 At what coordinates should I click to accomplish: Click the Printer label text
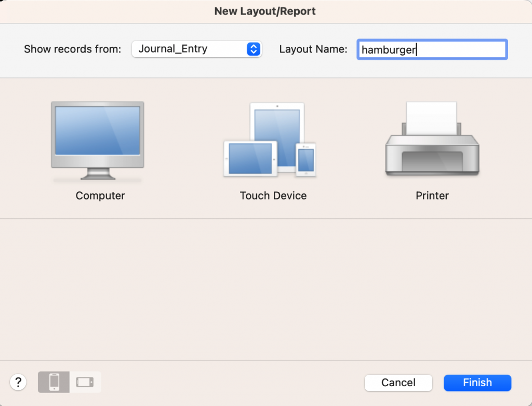(x=432, y=195)
